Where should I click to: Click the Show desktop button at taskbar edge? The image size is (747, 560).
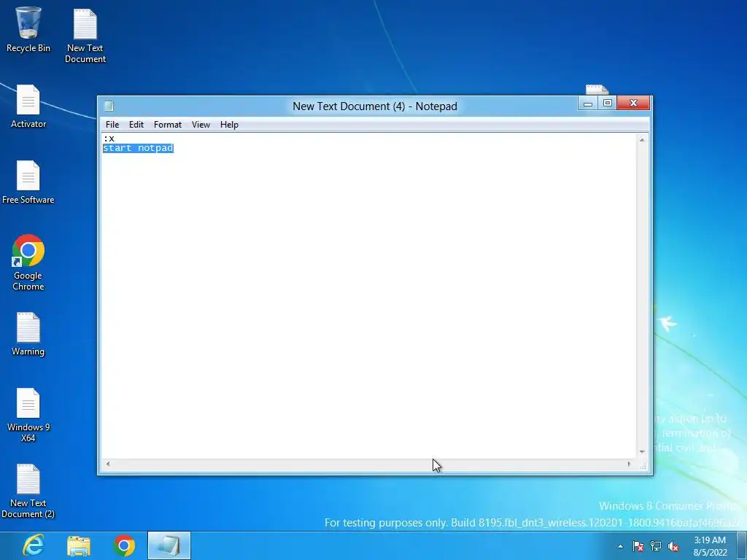[x=742, y=545]
